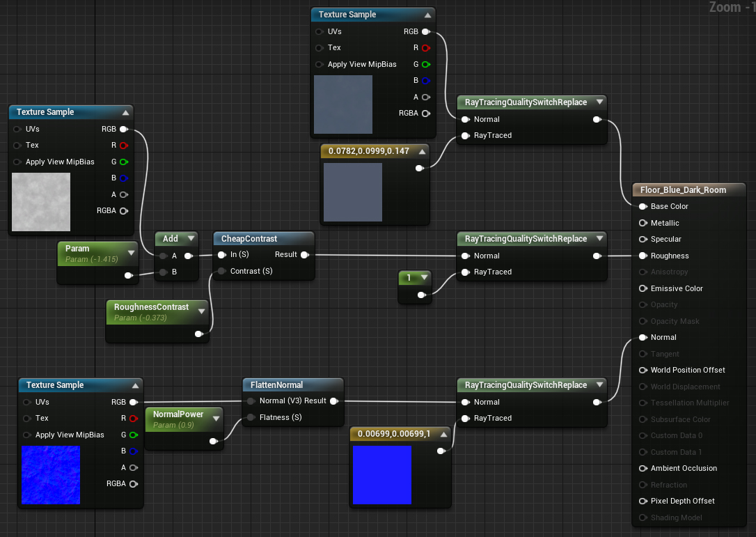Click red R pin of grey noise Texture Sample

click(124, 146)
